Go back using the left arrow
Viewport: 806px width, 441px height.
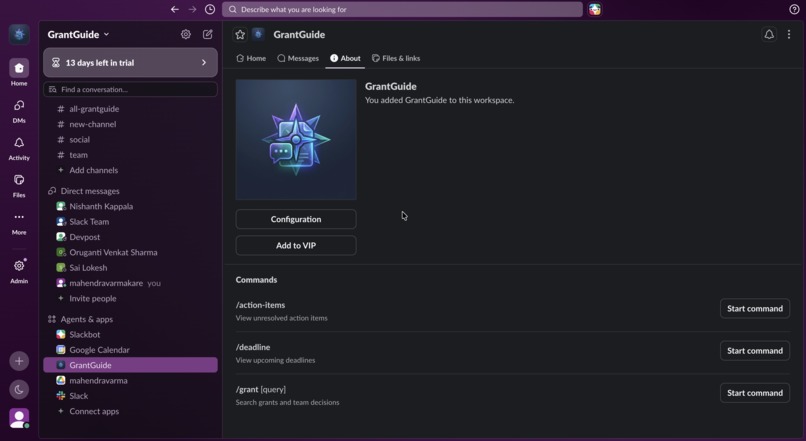pyautogui.click(x=175, y=9)
